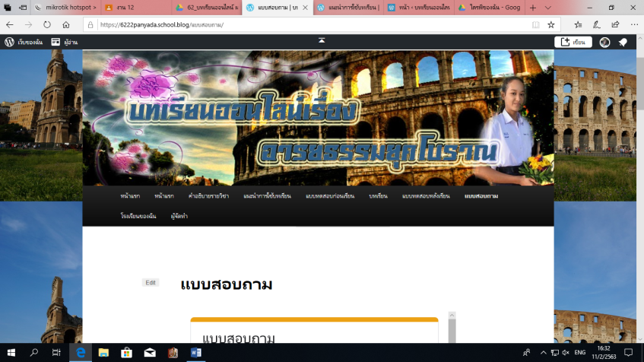The height and width of the screenshot is (362, 644).
Task: Open the ENG input language selector
Action: 579,353
